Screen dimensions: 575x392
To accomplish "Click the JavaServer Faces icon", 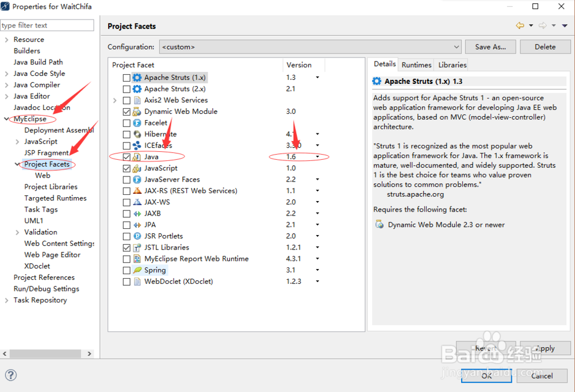I will click(x=137, y=180).
